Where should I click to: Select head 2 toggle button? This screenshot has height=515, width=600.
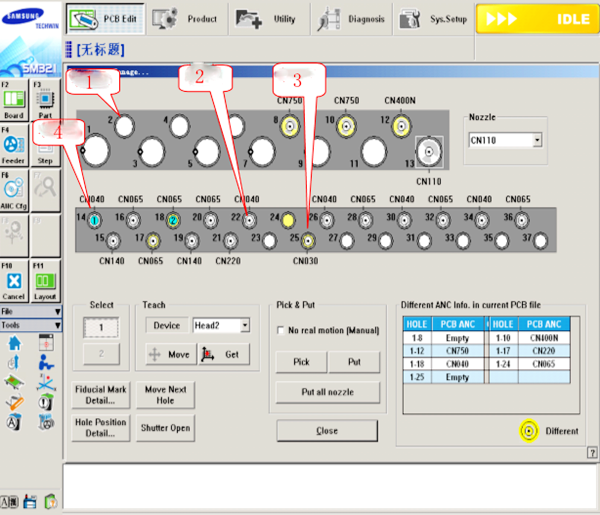[x=101, y=353]
